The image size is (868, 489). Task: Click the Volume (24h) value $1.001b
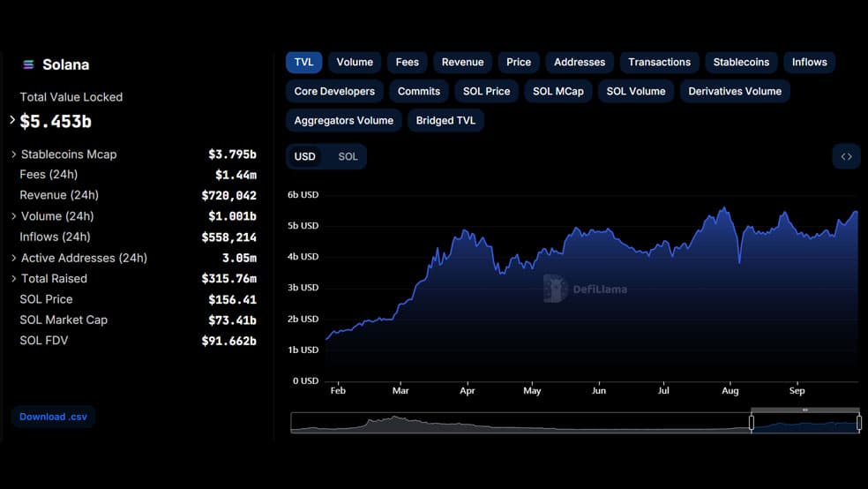(233, 216)
